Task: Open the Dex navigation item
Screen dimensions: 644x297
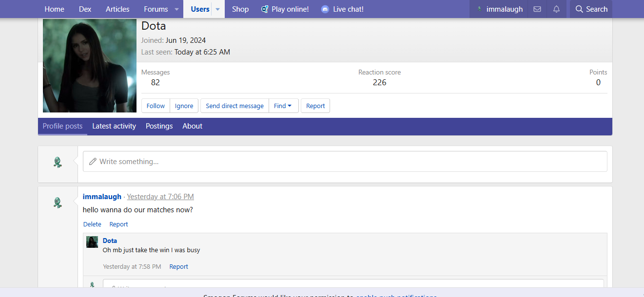Action: 85,9
